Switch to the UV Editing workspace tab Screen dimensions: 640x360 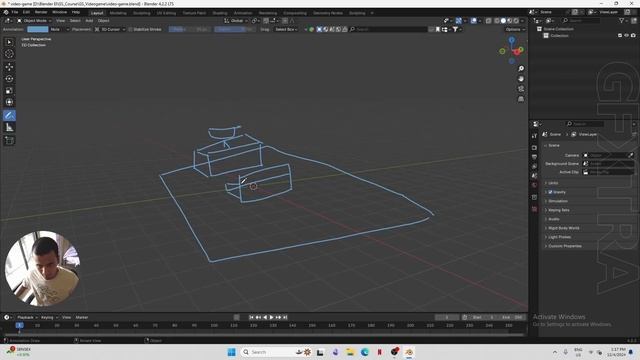[166, 13]
